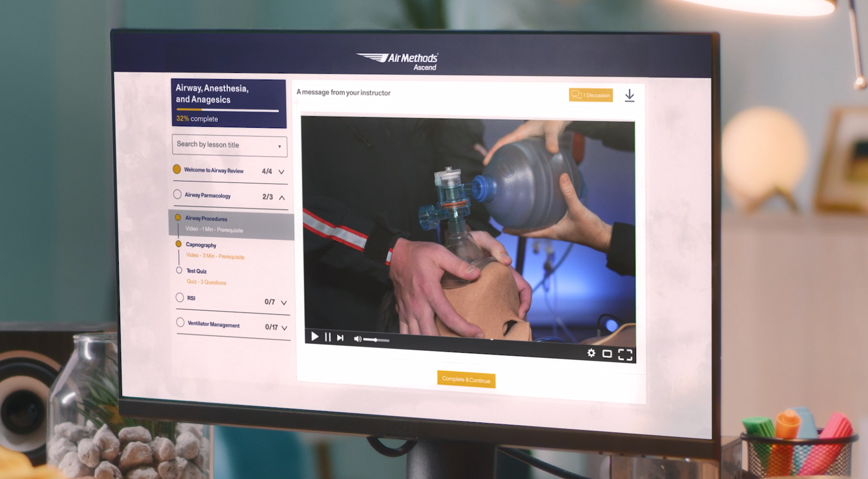Image resolution: width=868 pixels, height=479 pixels.
Task: Toggle the Capnography lesson circle
Action: pyautogui.click(x=179, y=244)
